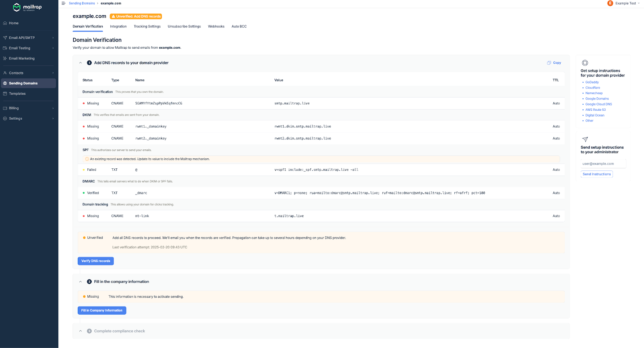The height and width of the screenshot is (348, 644).
Task: Expand the Settings submenu arrow
Action: point(53,118)
